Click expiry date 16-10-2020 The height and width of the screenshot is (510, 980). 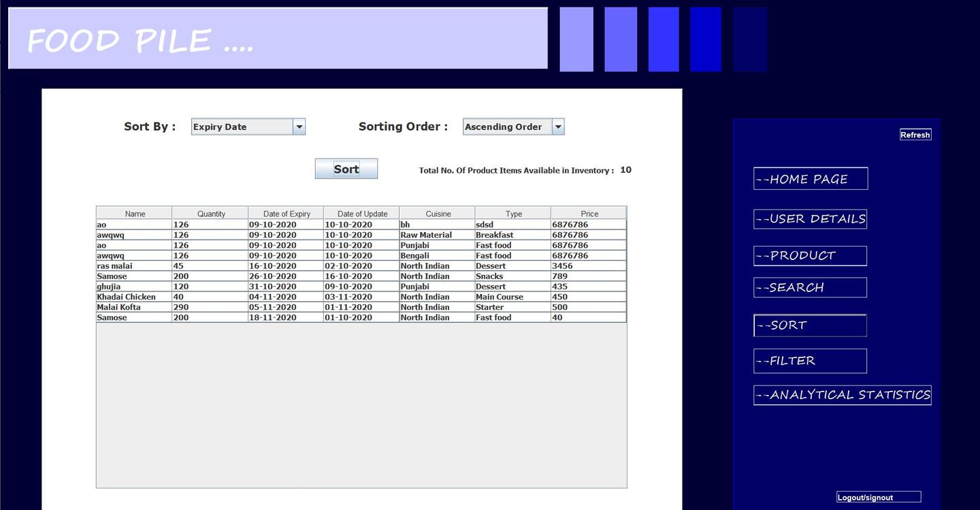tap(286, 266)
